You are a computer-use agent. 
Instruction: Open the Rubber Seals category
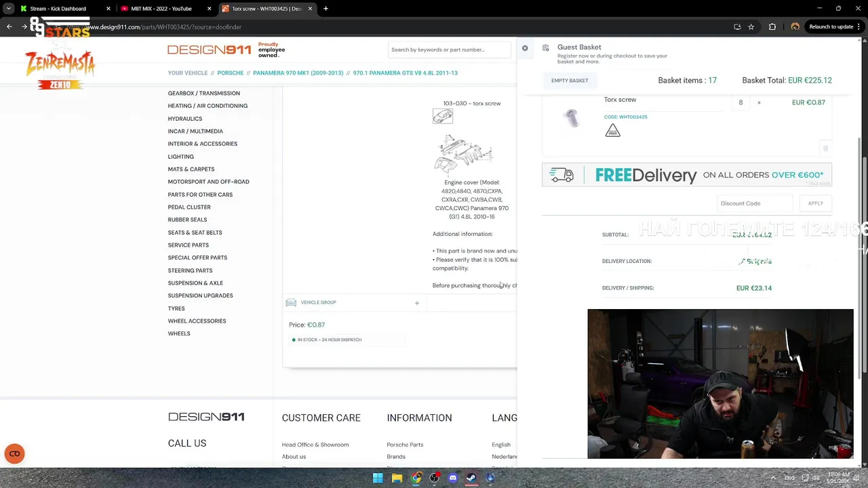tap(187, 220)
